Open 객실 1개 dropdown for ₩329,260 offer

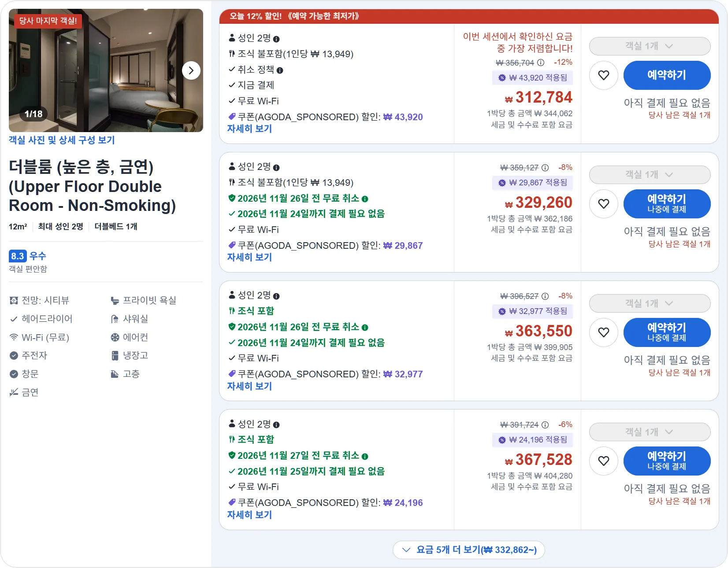[x=650, y=175]
